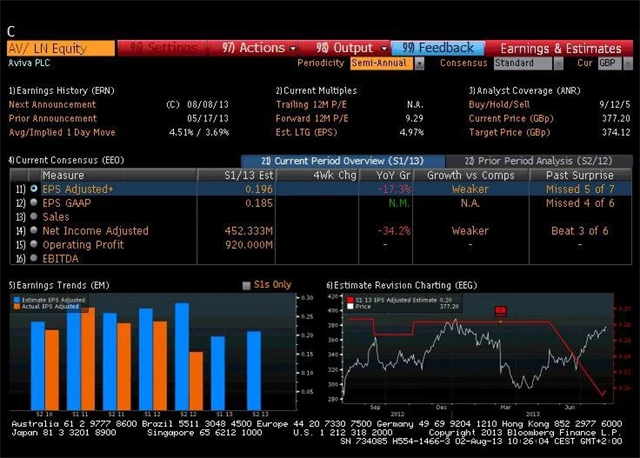Select the Net Income Adjusted radio button
The width and height of the screenshot is (640, 458).
tap(34, 231)
